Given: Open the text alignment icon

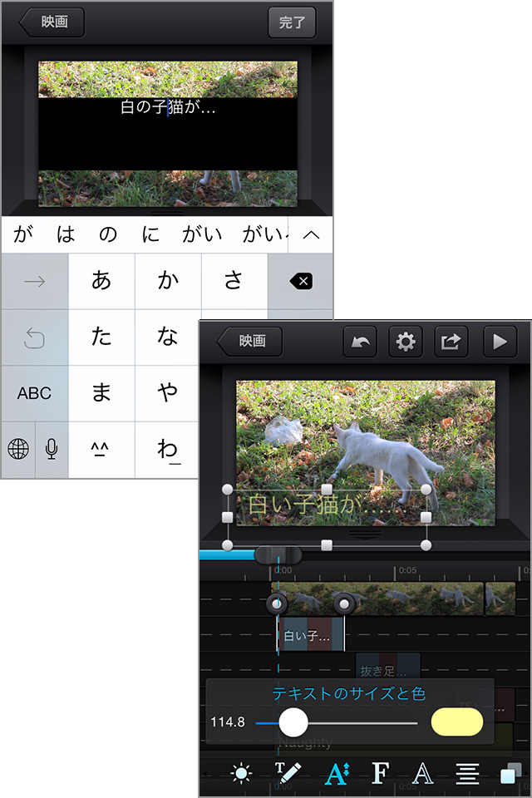Looking at the screenshot, I should coord(468,774).
